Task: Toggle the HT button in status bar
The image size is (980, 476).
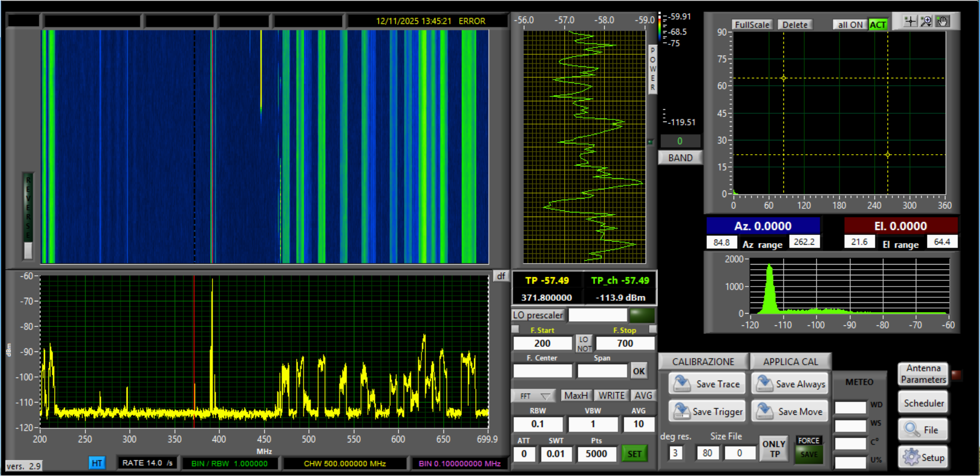Action: [x=96, y=463]
